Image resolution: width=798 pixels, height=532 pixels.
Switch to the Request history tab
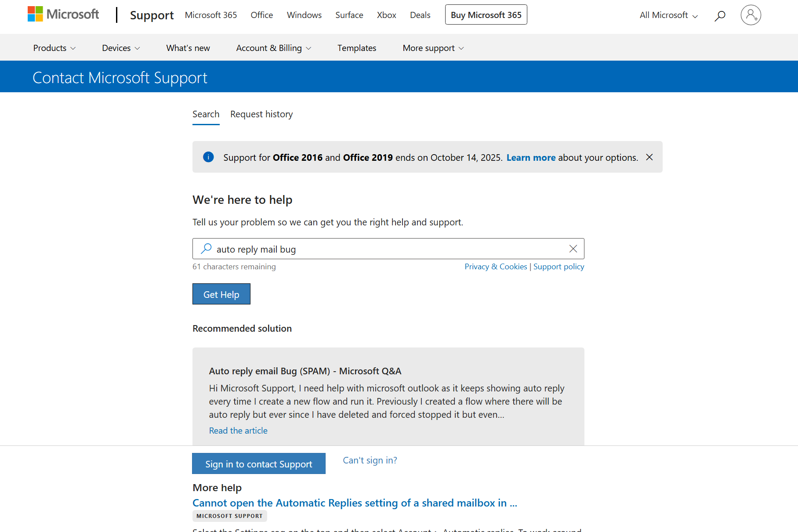261,114
